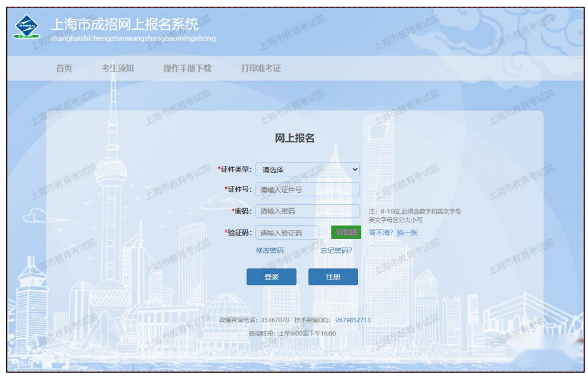The width and height of the screenshot is (588, 376).
Task: Click the green WSQB captcha image
Action: [x=346, y=232]
